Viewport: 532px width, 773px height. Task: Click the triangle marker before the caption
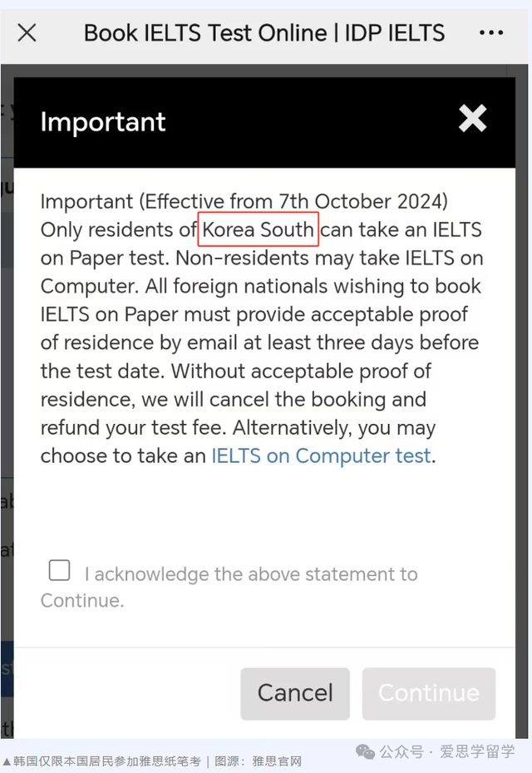[x=7, y=761]
